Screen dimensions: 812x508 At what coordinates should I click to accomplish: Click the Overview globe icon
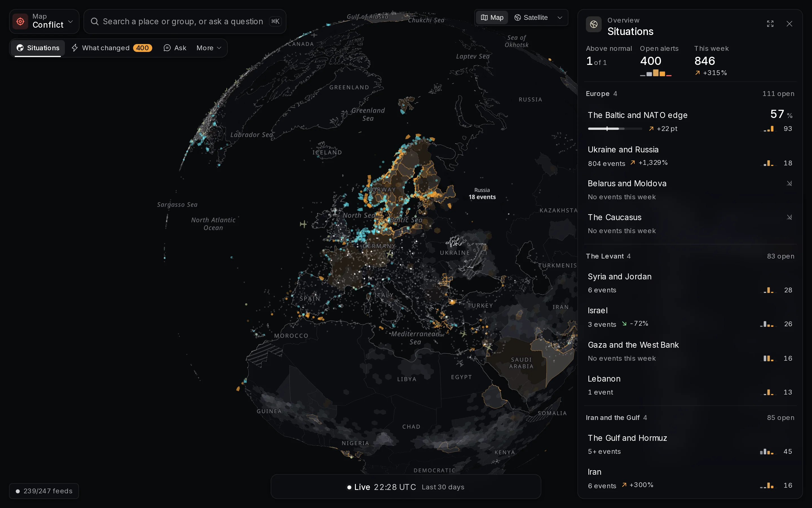(593, 24)
